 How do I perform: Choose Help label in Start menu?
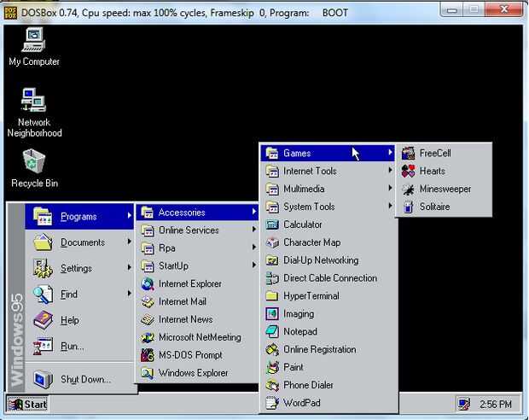pyautogui.click(x=69, y=320)
